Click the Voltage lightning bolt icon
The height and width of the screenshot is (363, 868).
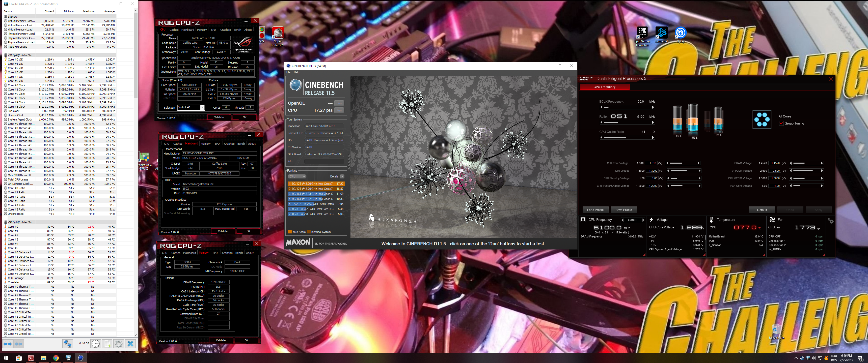pos(651,220)
